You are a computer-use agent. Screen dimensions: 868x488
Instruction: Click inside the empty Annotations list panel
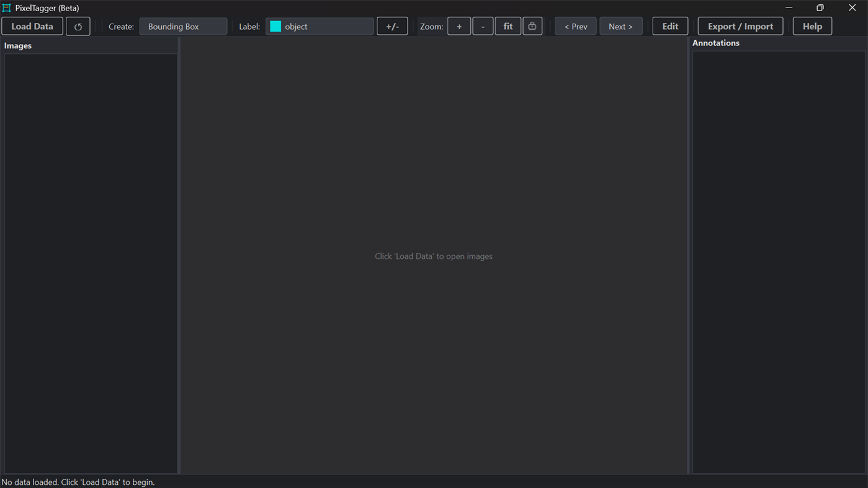pyautogui.click(x=779, y=262)
